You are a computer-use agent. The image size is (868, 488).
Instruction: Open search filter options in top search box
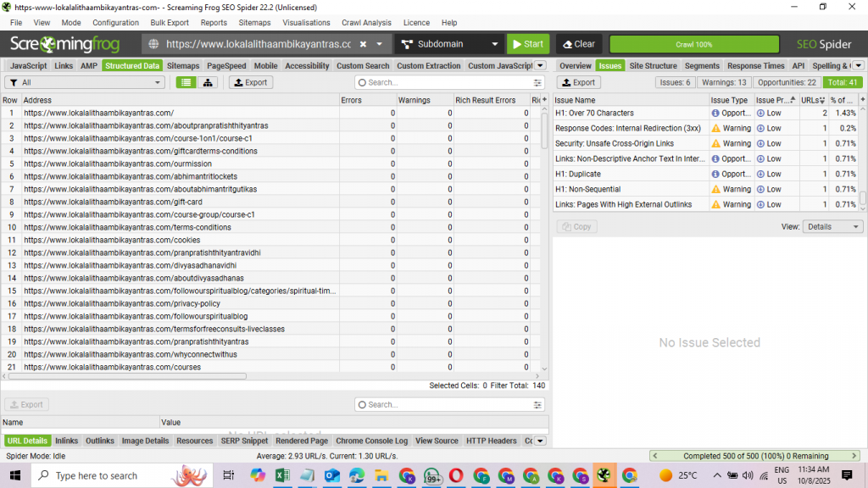point(537,83)
